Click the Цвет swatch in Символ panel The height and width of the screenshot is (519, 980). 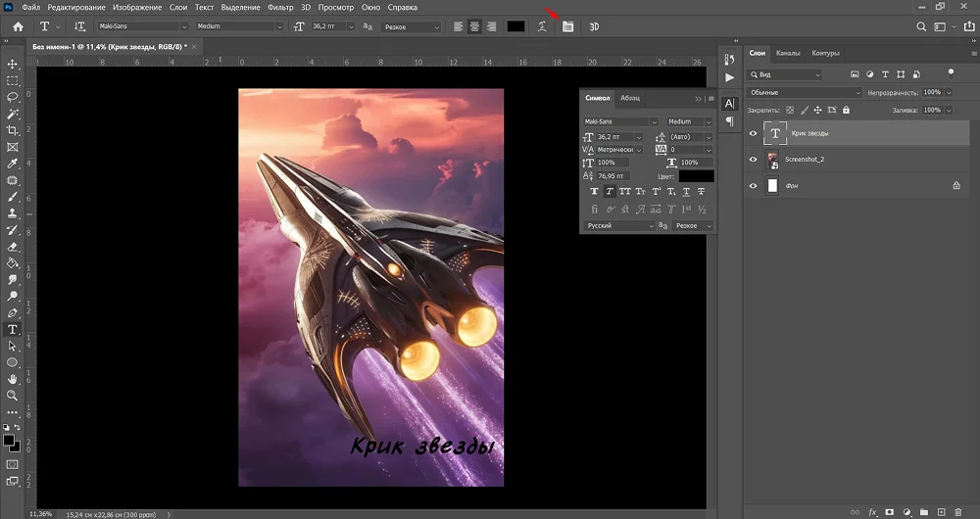696,176
